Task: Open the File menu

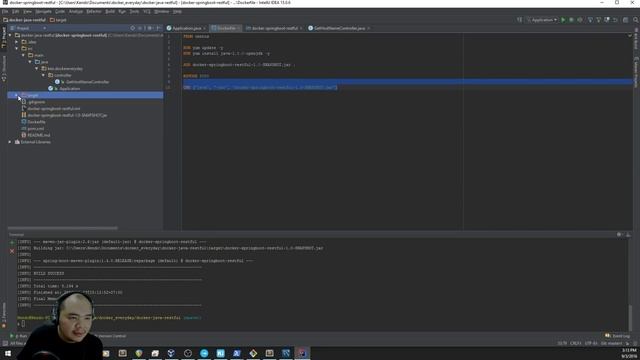Action: 5,11
